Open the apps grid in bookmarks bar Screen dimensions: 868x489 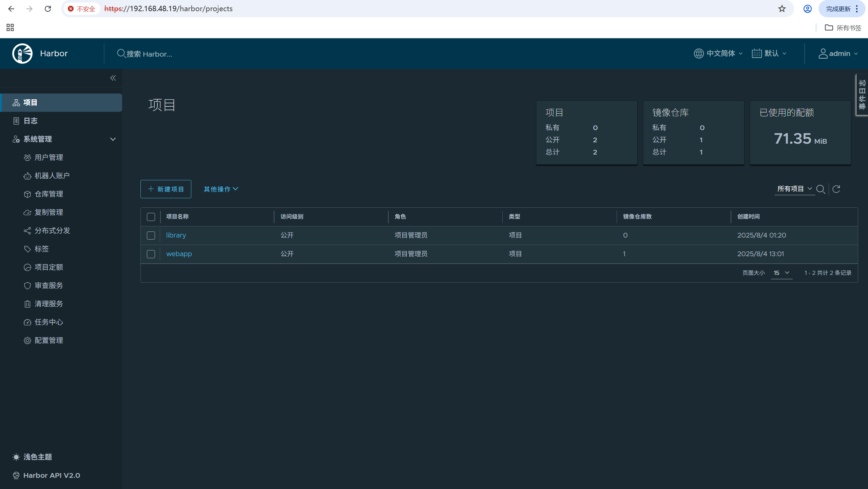(x=10, y=27)
